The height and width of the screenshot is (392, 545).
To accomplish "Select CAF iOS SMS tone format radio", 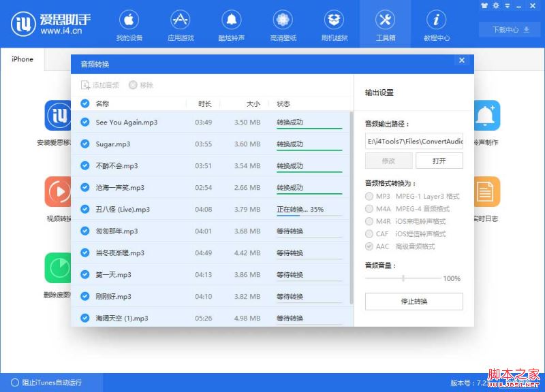I will tap(369, 234).
